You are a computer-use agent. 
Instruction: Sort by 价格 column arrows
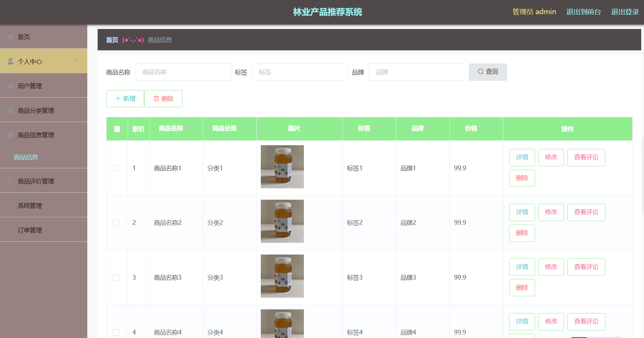[482, 128]
